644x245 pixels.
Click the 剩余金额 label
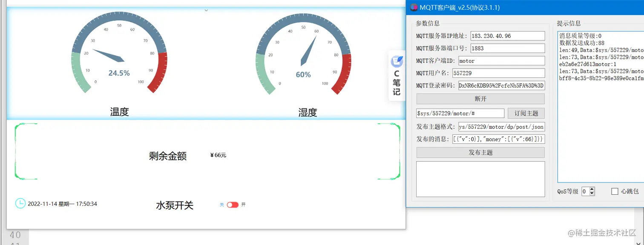click(168, 156)
